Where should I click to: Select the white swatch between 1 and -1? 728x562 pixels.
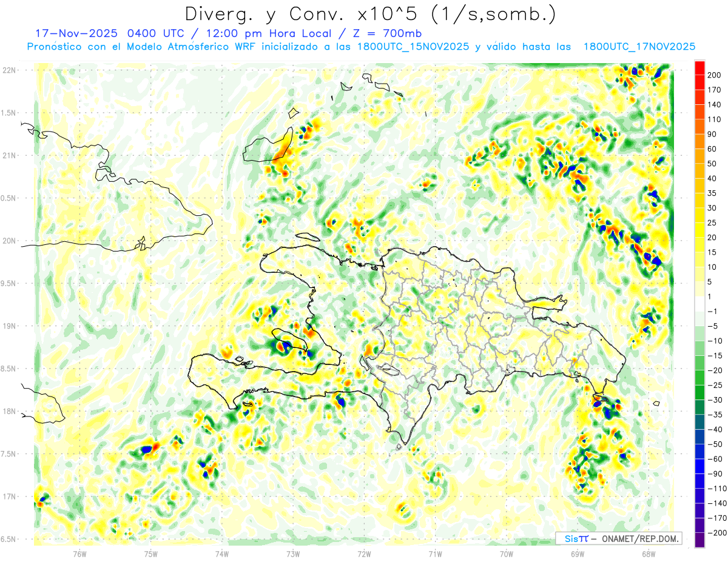click(x=699, y=304)
